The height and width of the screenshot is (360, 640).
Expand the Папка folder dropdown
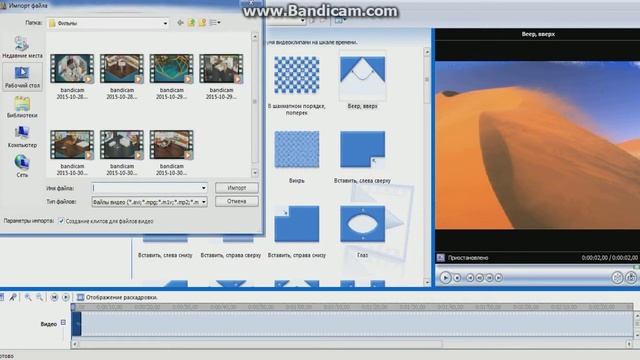click(165, 23)
